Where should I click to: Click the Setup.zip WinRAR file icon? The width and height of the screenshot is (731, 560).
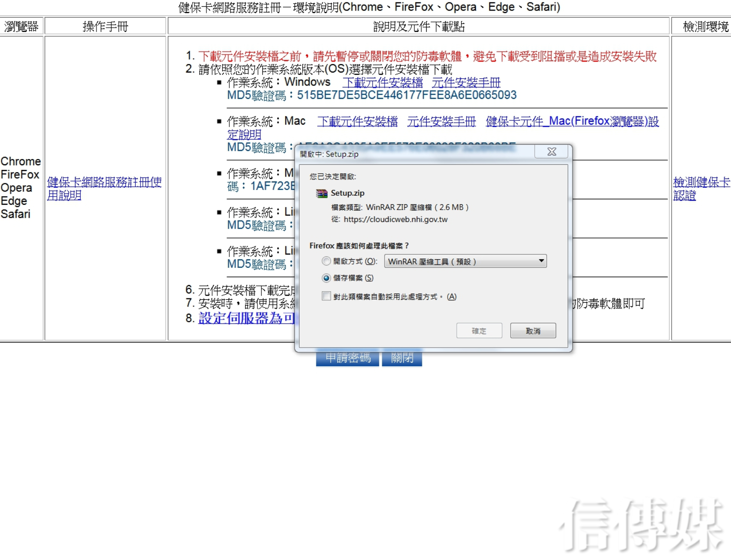[322, 193]
